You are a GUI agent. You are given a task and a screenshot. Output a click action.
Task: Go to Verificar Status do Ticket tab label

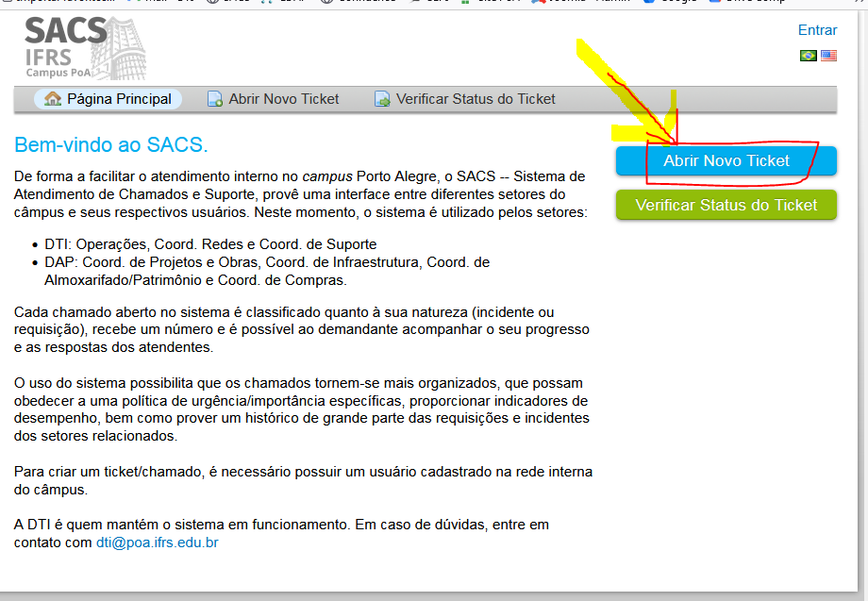pos(476,99)
